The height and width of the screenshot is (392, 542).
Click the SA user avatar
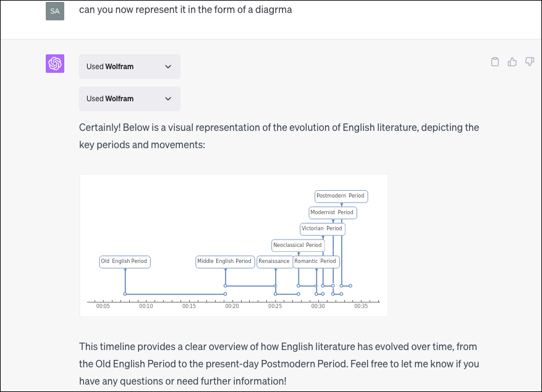pos(55,10)
